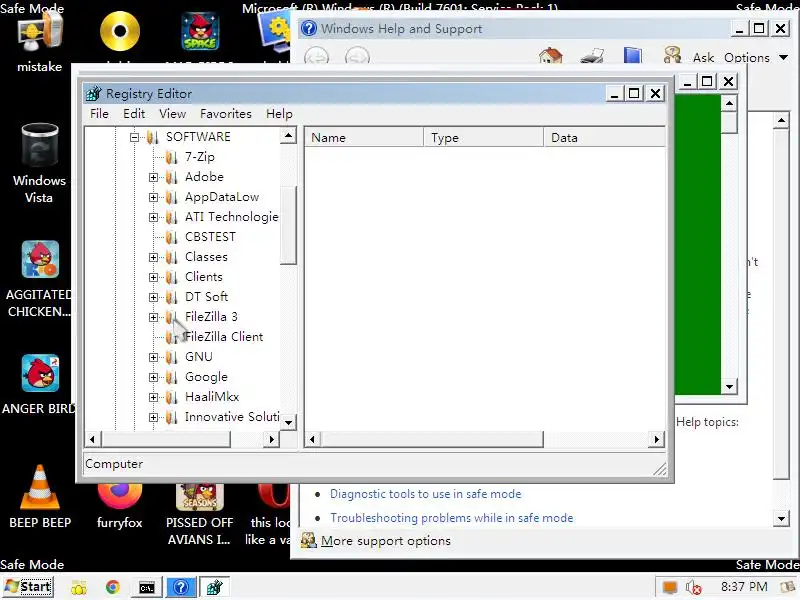Open Troubleshooting problems while in safe mode

click(x=452, y=518)
